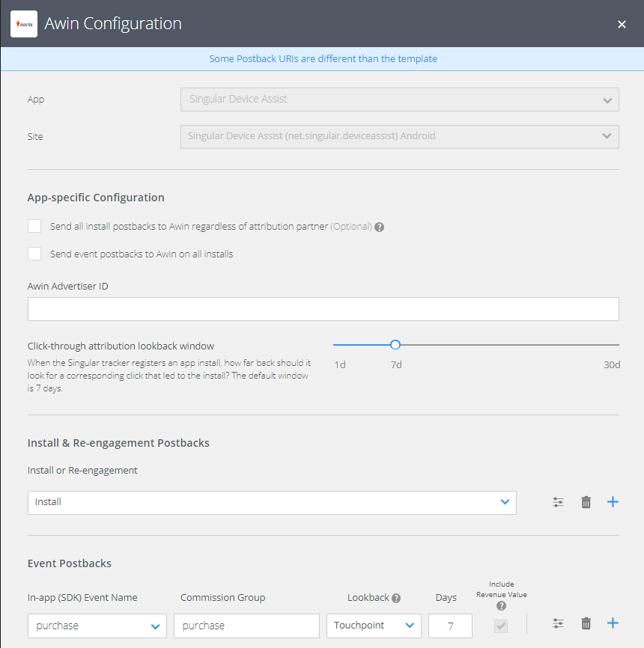The image size is (644, 648).
Task: Add a new Install or Re-engagement postback
Action: (613, 502)
